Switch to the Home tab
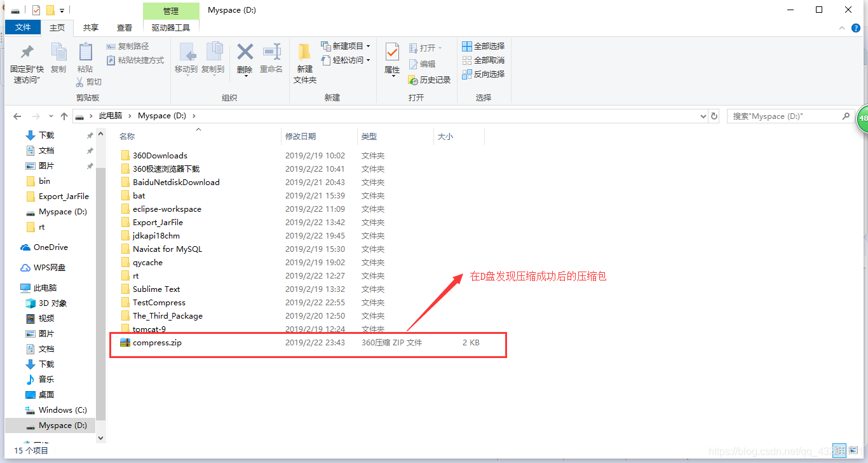This screenshot has width=868, height=463. [x=57, y=27]
